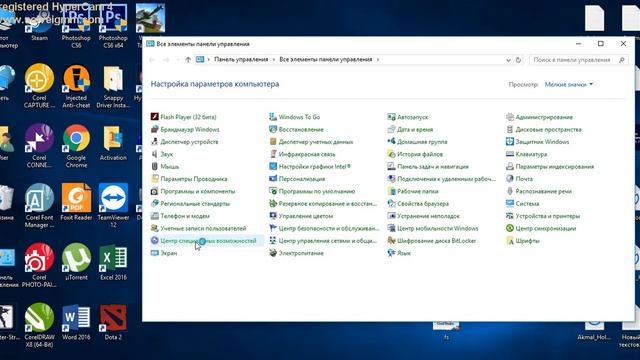
Task: Open Шрифты icon
Action: pyautogui.click(x=509, y=240)
